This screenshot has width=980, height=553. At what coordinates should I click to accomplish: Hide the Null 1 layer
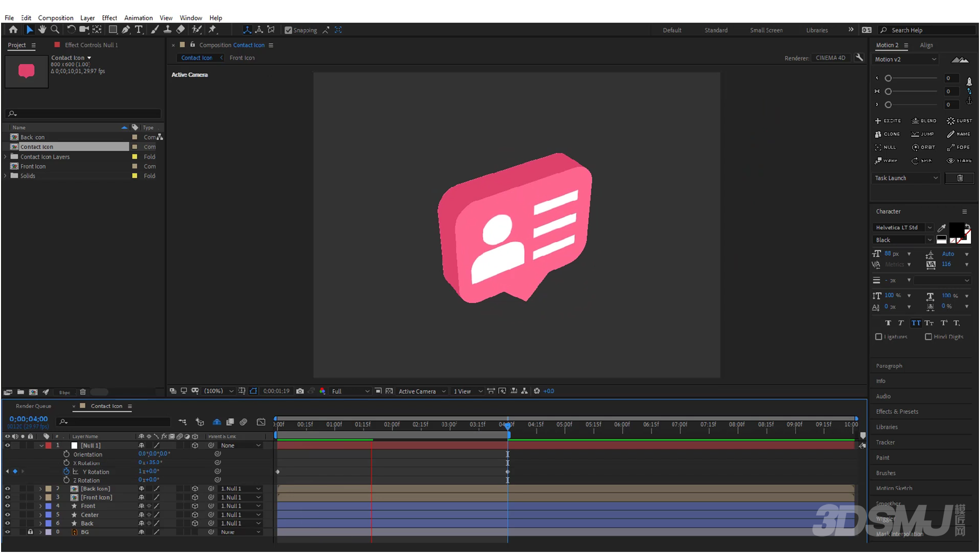[7, 446]
